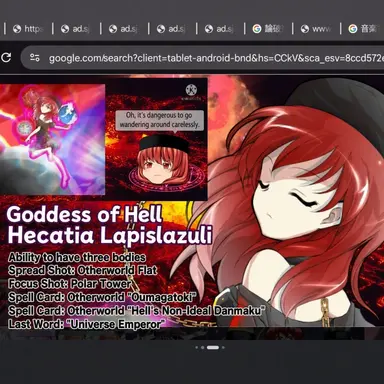Image resolution: width=384 pixels, height=384 pixels.
Task: Click 'Spread Shot: Otherworld Flat' line
Action: click(83, 270)
